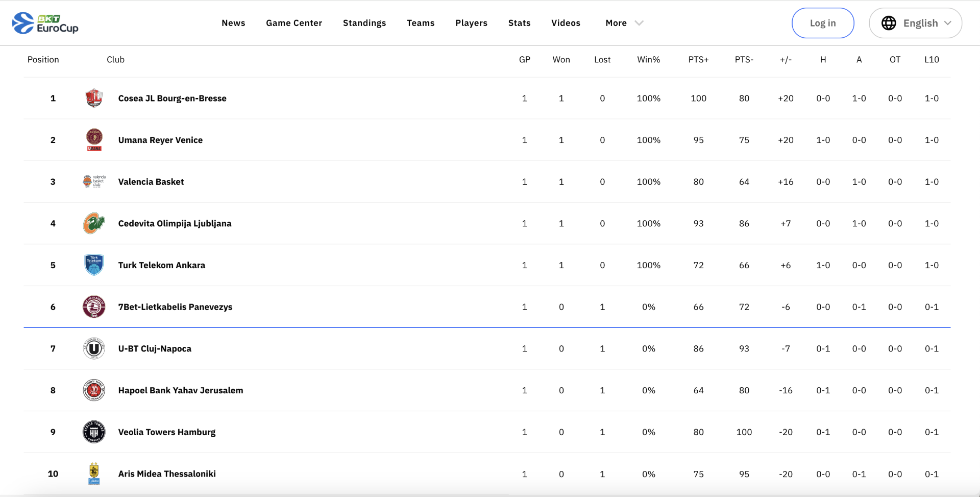Viewport: 980px width, 497px height.
Task: Click the 95 PTS+ value for Umana Reyer
Action: 698,140
